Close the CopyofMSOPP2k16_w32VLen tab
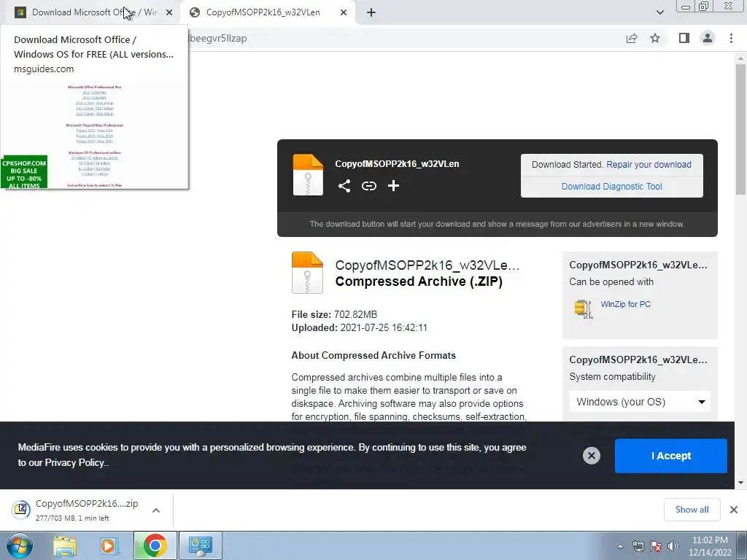Viewport: 747px width, 560px height. point(343,13)
